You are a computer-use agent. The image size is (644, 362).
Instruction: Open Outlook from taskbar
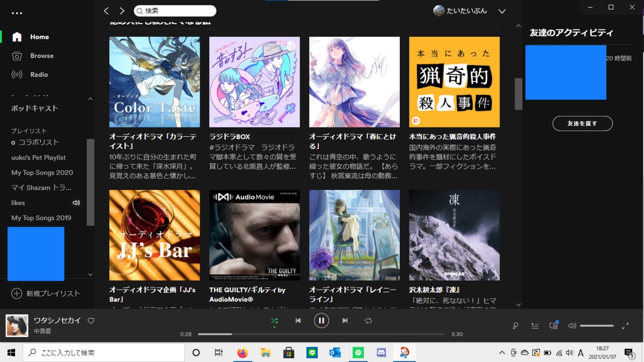pyautogui.click(x=335, y=352)
